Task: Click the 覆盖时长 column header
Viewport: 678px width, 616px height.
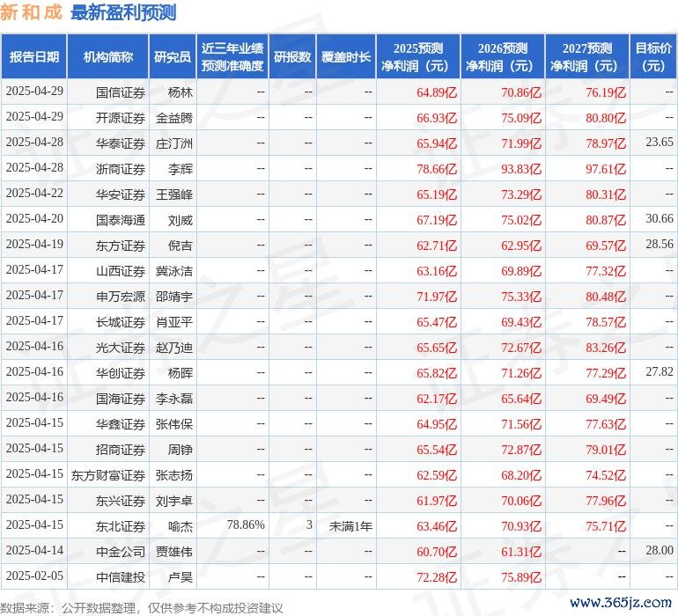Action: 346,56
